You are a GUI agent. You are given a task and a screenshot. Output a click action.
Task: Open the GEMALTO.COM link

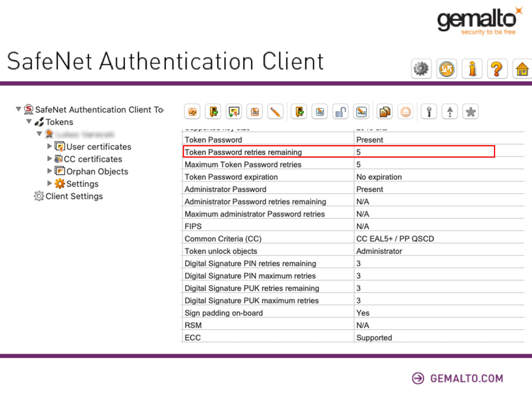coord(458,379)
